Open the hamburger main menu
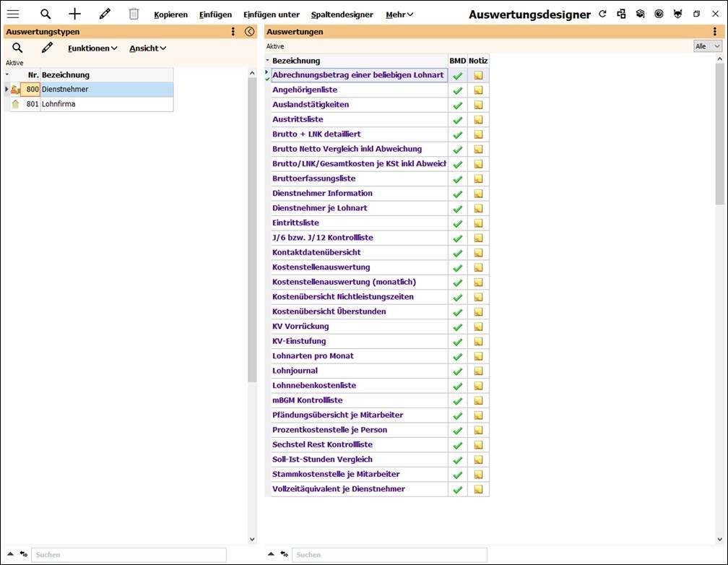This screenshot has width=728, height=565. click(x=13, y=14)
